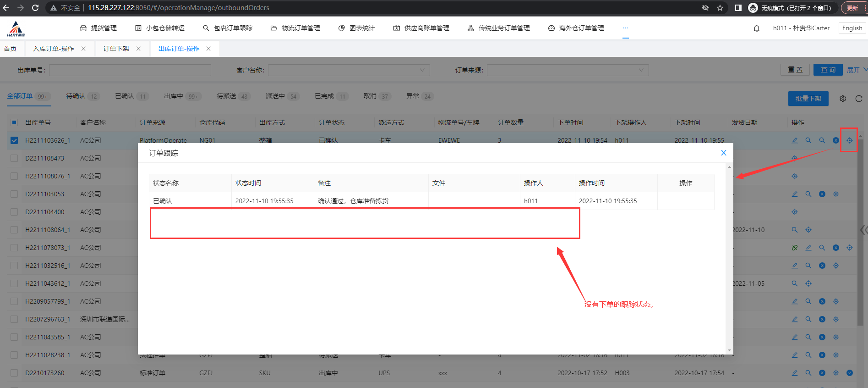The image size is (868, 388).
Task: Expand more filters with 展开
Action: (x=856, y=70)
